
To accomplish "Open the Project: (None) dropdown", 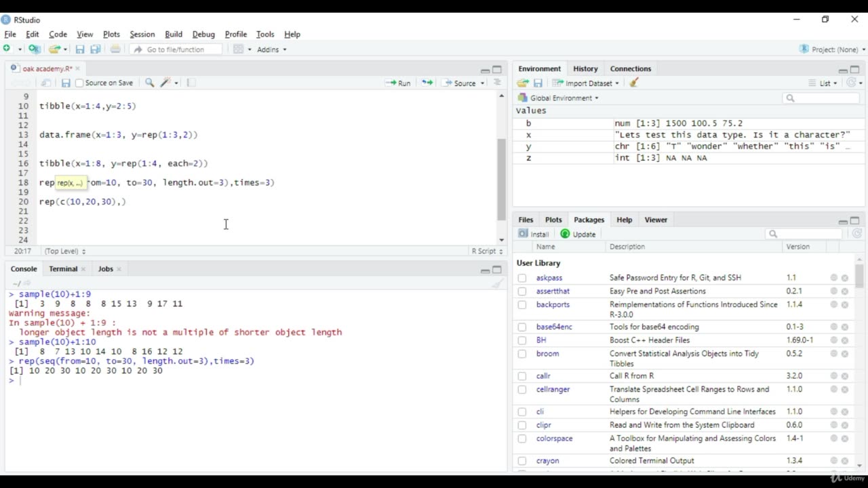I will click(x=832, y=49).
